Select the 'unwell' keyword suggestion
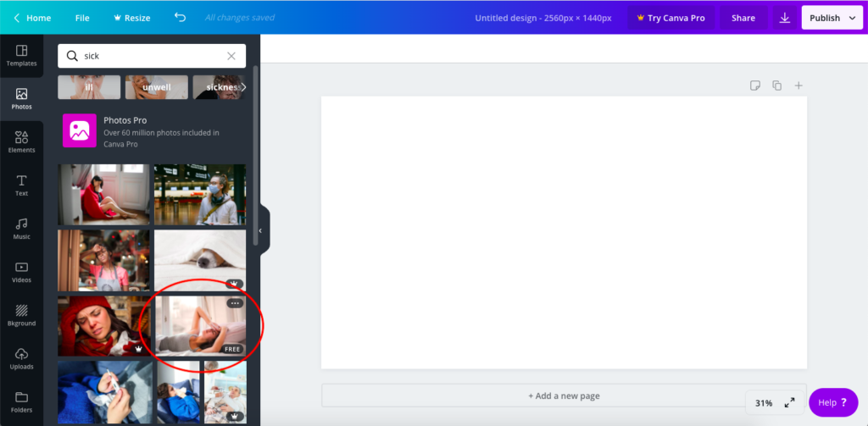The width and height of the screenshot is (868, 426). [x=157, y=87]
